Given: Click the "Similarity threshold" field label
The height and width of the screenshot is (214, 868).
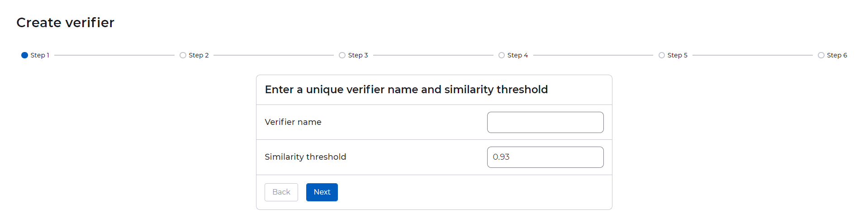Looking at the screenshot, I should pyautogui.click(x=305, y=157).
